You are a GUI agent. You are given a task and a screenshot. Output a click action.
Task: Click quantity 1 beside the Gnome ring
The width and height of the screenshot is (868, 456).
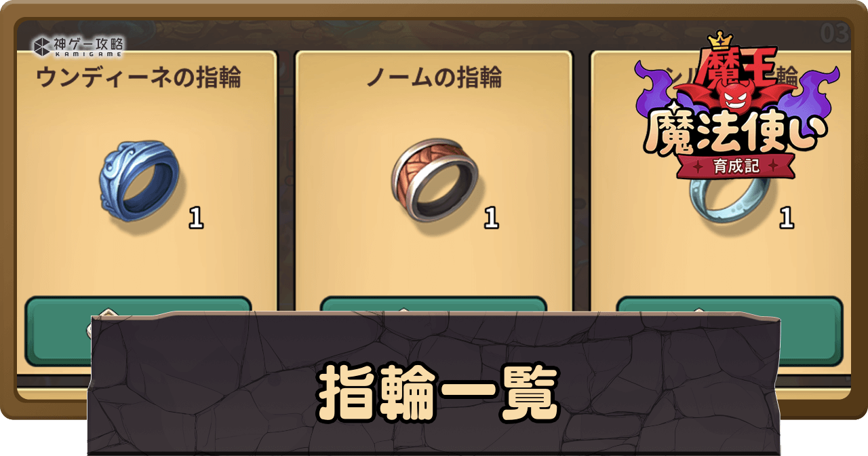tap(491, 218)
